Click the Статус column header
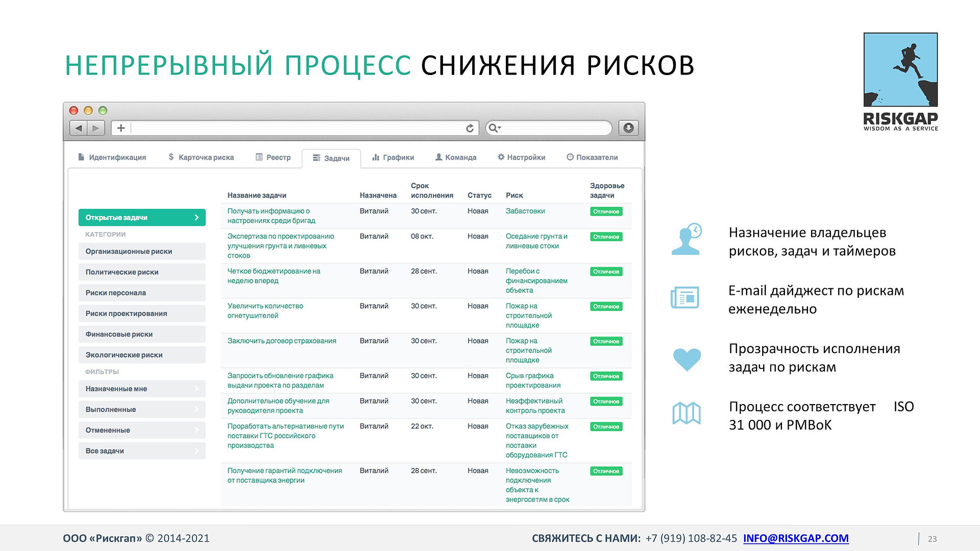Viewport: 980px width, 551px height. (479, 195)
